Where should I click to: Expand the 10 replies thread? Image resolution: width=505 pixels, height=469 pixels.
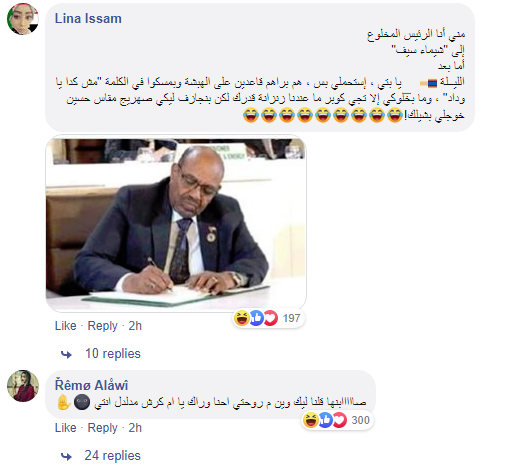coord(113,354)
